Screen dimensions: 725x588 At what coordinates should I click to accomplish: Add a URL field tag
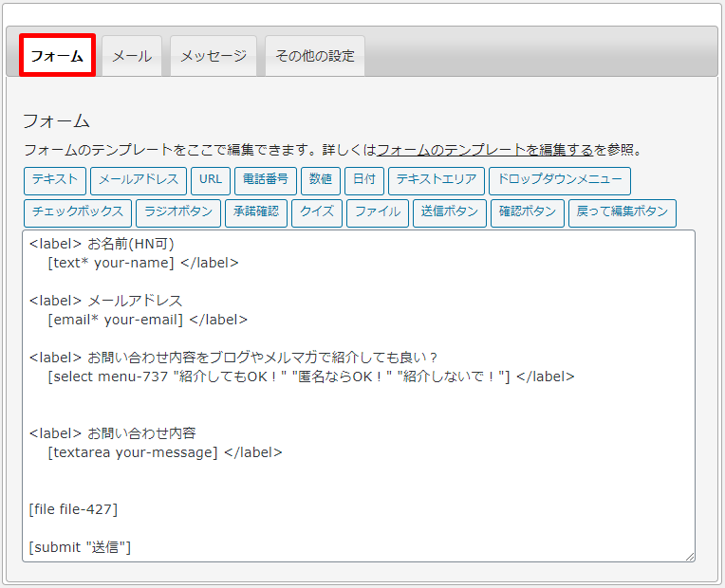point(211,180)
